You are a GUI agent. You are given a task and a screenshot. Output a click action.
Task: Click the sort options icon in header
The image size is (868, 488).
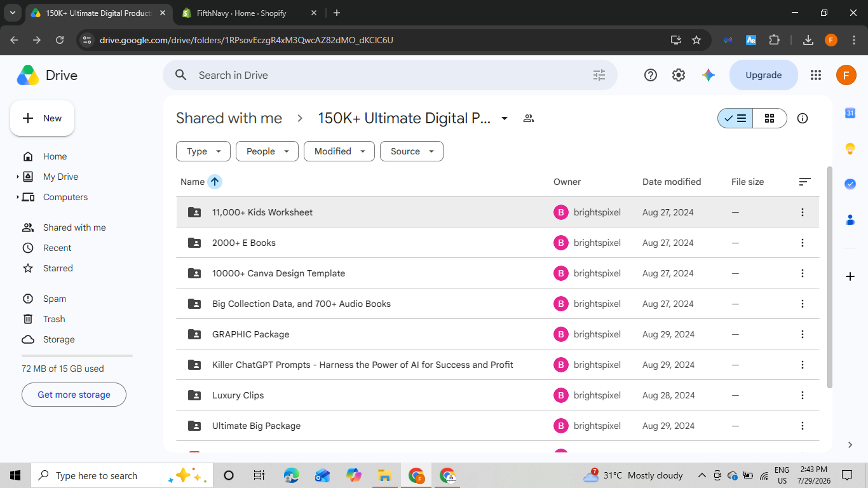coord(804,182)
